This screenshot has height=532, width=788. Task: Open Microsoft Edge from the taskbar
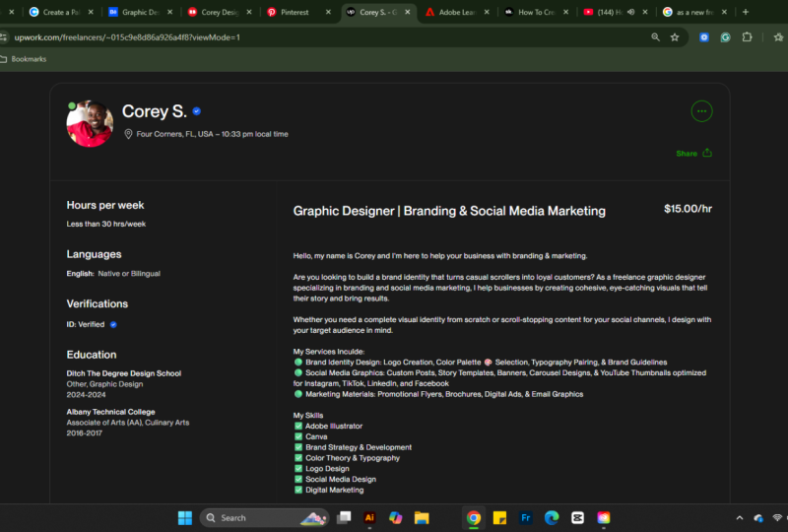(552, 517)
